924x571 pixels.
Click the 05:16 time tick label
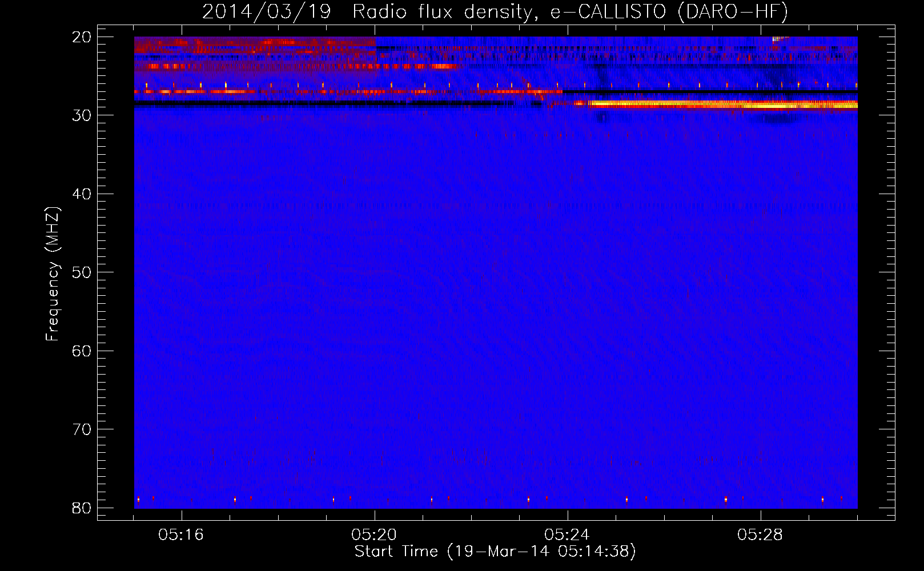(x=181, y=535)
